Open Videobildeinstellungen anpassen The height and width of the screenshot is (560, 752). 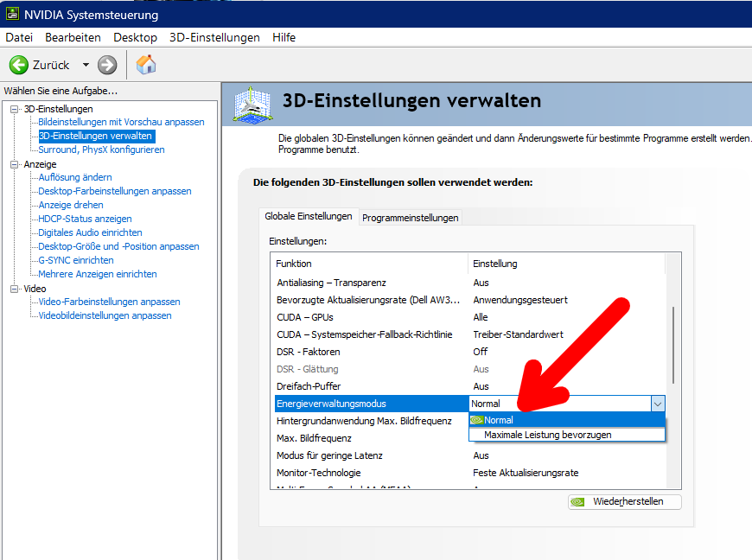pyautogui.click(x=105, y=315)
